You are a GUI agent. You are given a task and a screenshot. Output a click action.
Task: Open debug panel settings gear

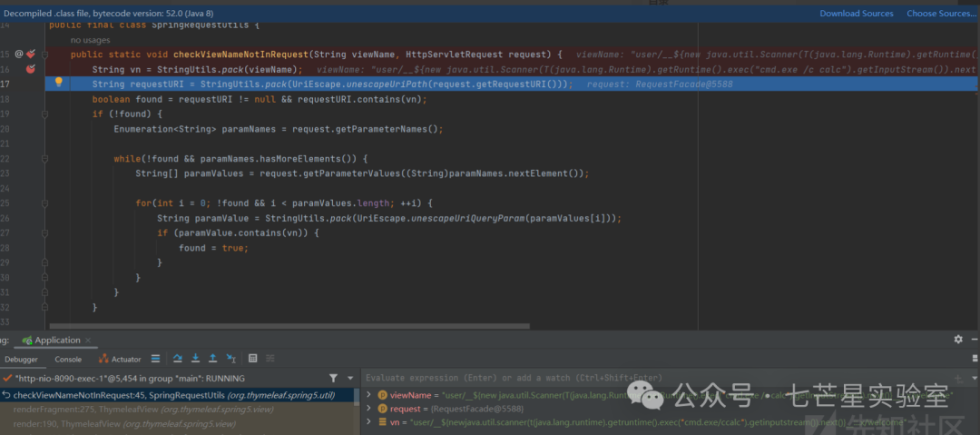pos(958,340)
